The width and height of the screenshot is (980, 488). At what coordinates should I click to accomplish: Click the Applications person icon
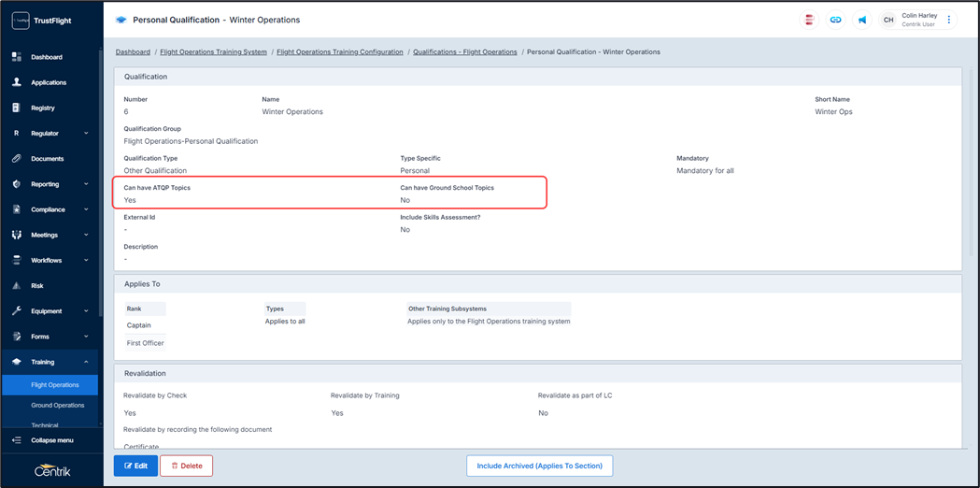click(16, 82)
